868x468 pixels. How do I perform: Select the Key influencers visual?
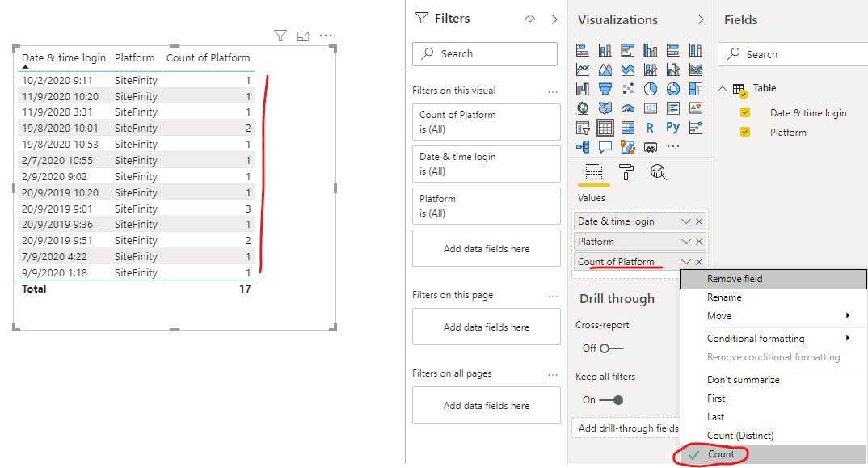tap(695, 128)
